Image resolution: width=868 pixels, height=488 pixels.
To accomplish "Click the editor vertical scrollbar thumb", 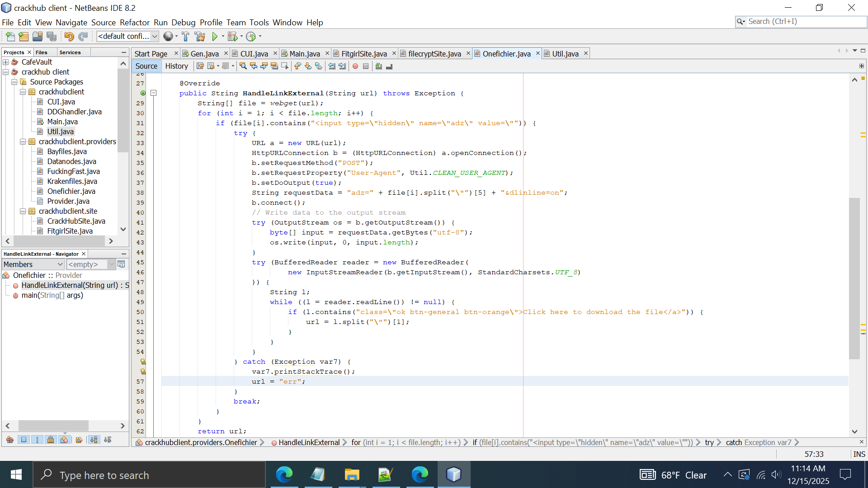I will [854, 278].
